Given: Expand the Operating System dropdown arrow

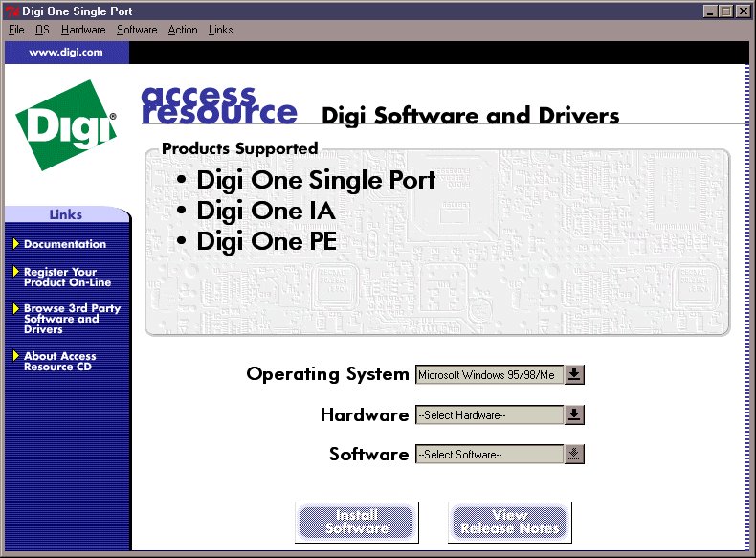Looking at the screenshot, I should point(573,374).
